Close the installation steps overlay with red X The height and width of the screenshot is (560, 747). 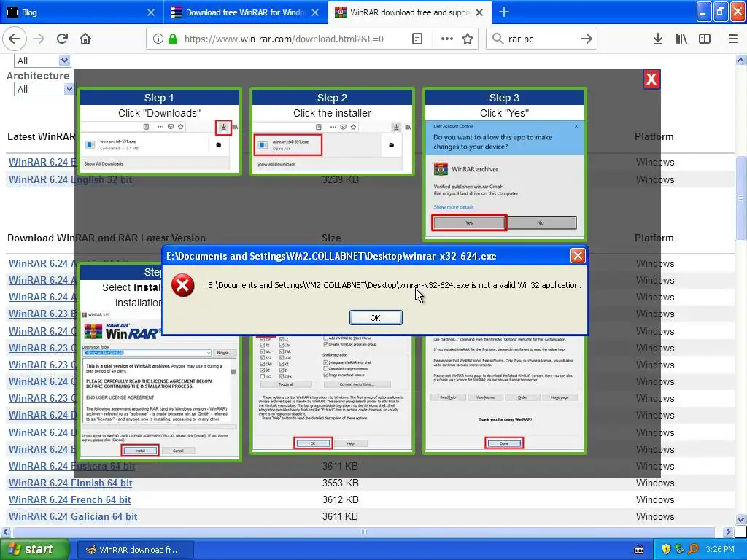pyautogui.click(x=651, y=79)
